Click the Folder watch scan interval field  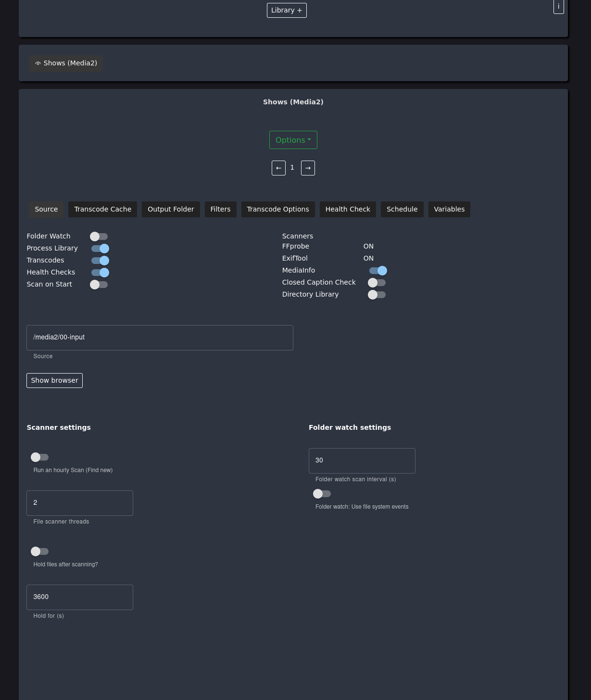[x=362, y=461]
